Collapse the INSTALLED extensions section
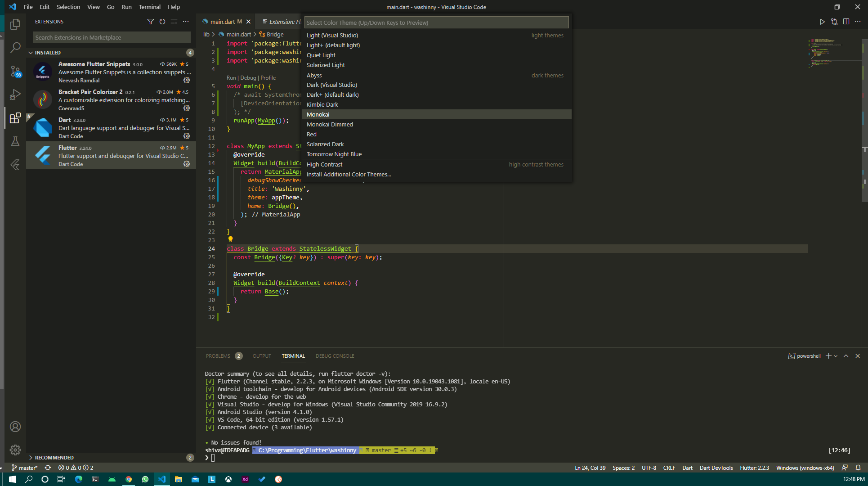The width and height of the screenshot is (868, 486). tap(47, 52)
